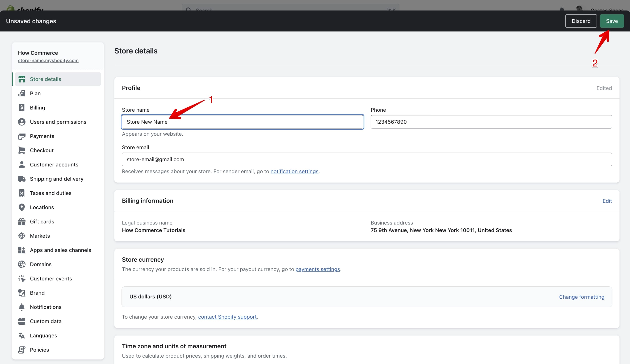Screen dimensions: 630x364
Task: Click the Taxes and duties percent icon
Action: coord(22,193)
